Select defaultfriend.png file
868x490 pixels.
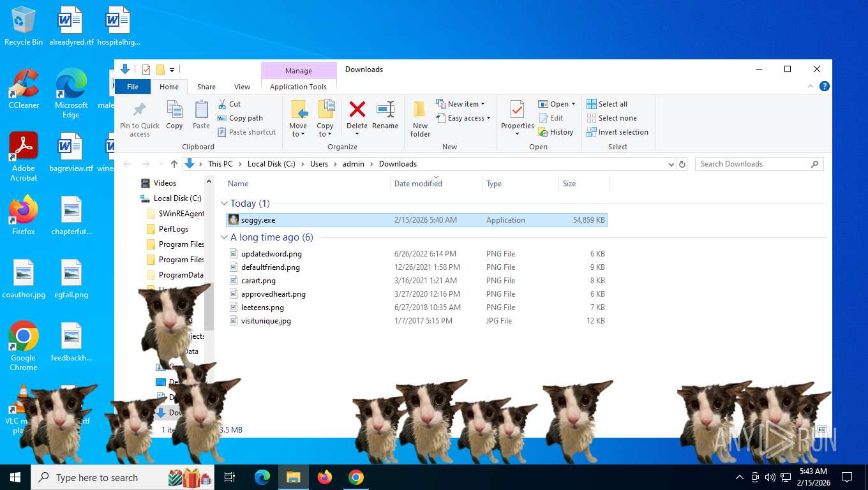[417, 267]
